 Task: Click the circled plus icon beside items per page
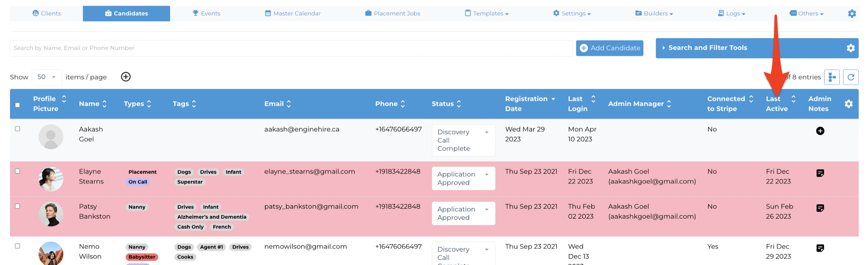click(126, 77)
